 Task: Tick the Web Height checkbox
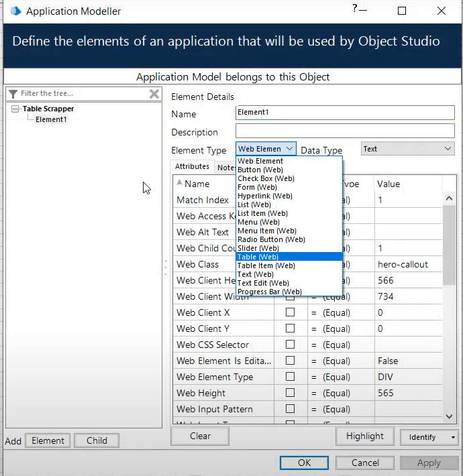pyautogui.click(x=290, y=392)
